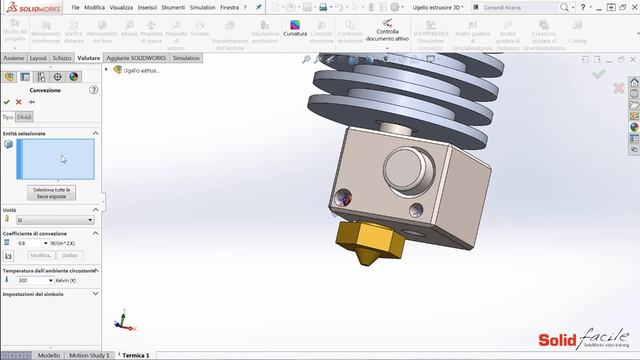Open the Finestra menu
This screenshot has height=360, width=640.
tap(229, 7)
